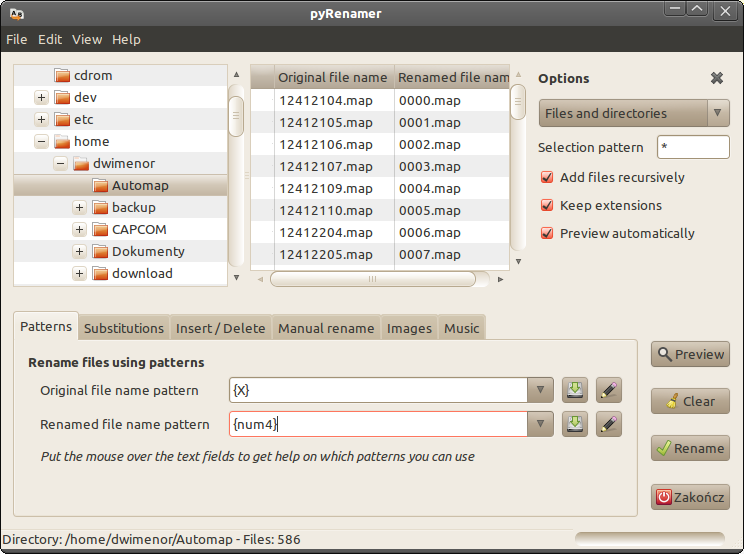Screen dimensions: 744x554
Task: Toggle Preview automatically checkbox
Action: (547, 233)
